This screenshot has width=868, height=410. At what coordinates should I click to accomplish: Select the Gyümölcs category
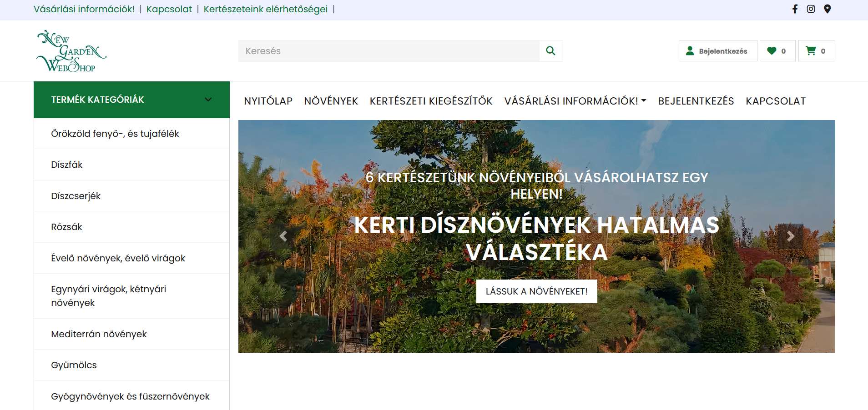(131, 365)
